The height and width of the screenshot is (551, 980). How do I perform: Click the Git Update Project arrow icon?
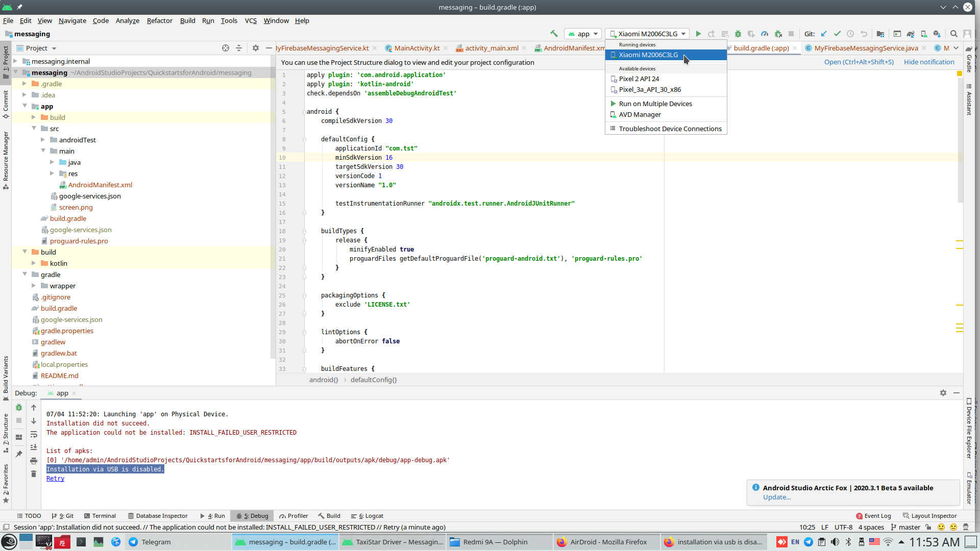tap(824, 34)
